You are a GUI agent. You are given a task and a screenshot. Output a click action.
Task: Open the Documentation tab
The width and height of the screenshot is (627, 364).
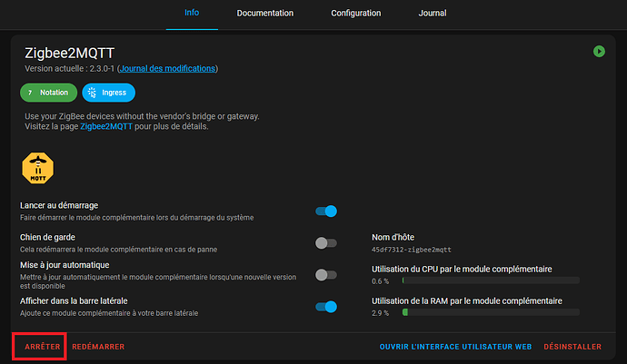pos(265,14)
